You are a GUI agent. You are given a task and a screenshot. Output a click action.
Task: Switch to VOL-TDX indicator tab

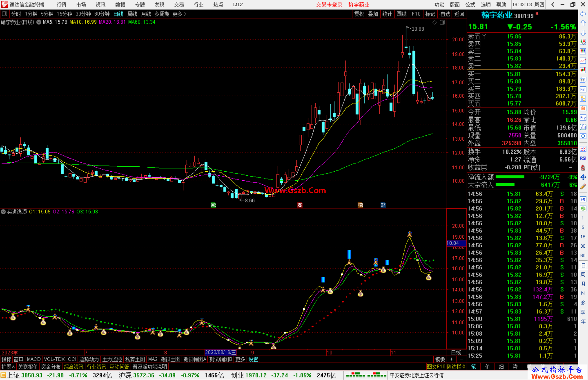(54, 359)
